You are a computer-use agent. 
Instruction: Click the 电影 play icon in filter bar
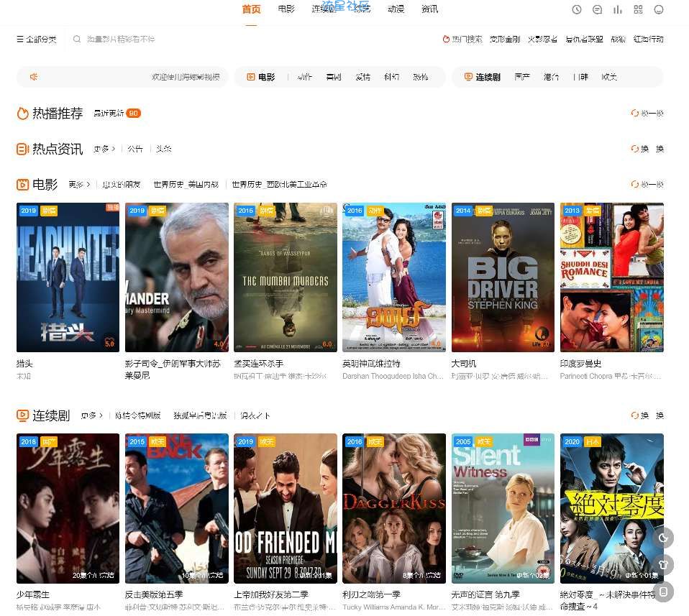250,77
